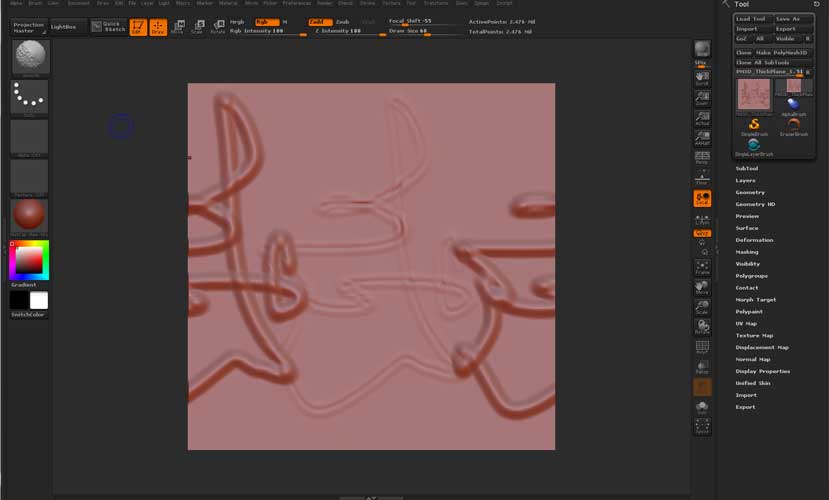Launch Quick Sketch mode
Viewport: 829px width, 500px height.
109,27
